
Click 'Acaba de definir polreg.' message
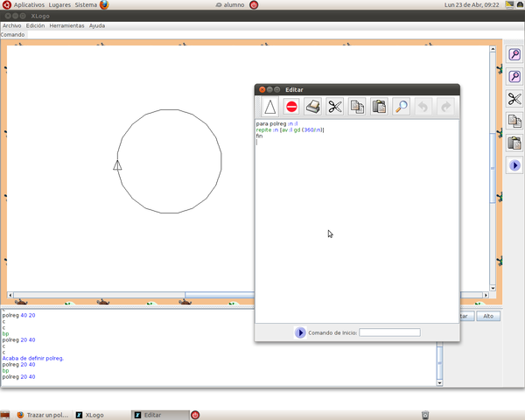coord(33,359)
